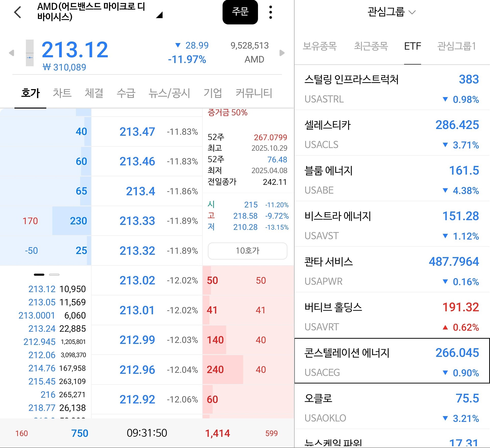
Task: Go back using the left chevron
Action: [17, 12]
